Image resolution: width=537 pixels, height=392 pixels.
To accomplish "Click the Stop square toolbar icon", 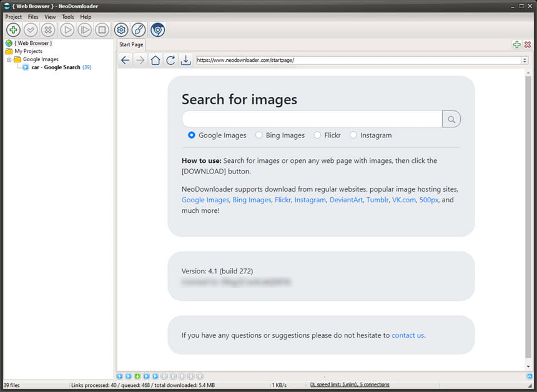I will [x=102, y=30].
